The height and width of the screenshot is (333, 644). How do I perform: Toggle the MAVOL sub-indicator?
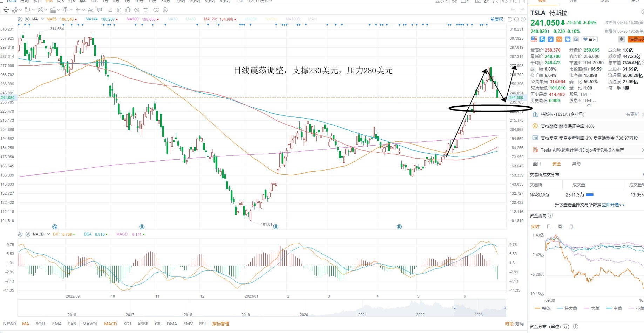(90, 324)
